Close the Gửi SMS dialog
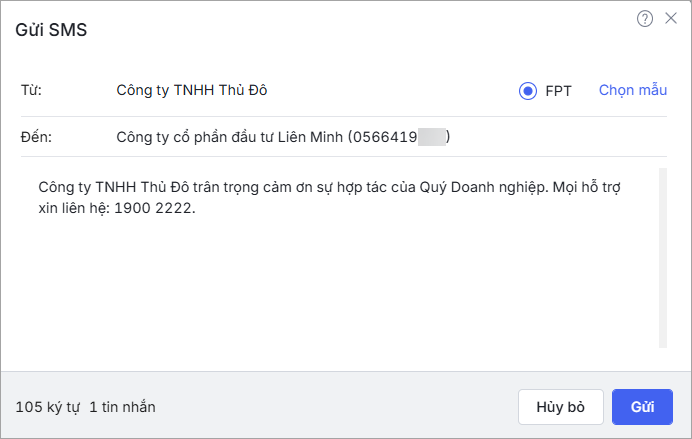Viewport: 692px width, 439px height. 671,18
